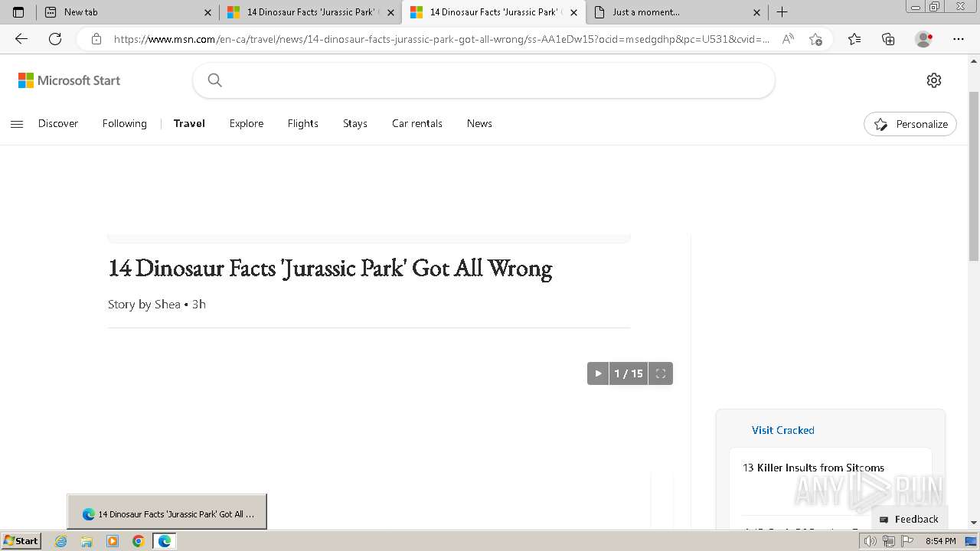Image resolution: width=980 pixels, height=551 pixels.
Task: Close the 'New tab' tab
Action: click(x=207, y=12)
